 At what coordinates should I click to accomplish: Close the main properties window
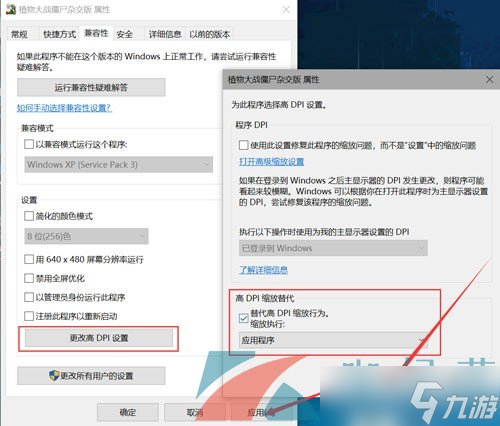(x=286, y=10)
